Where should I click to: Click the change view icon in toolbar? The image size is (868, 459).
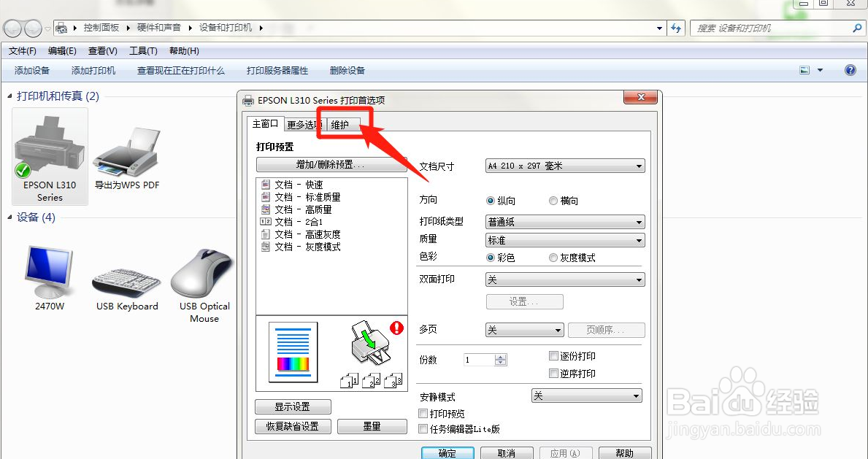[x=804, y=70]
